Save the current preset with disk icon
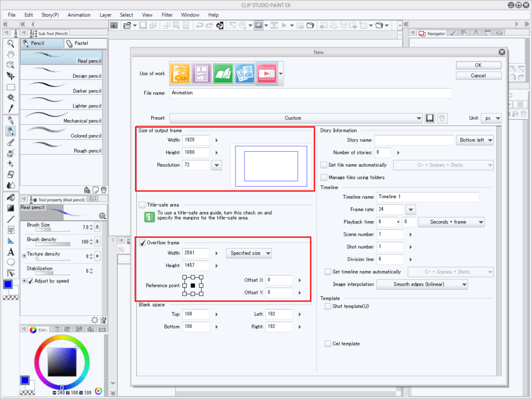The height and width of the screenshot is (399, 532). (x=429, y=118)
